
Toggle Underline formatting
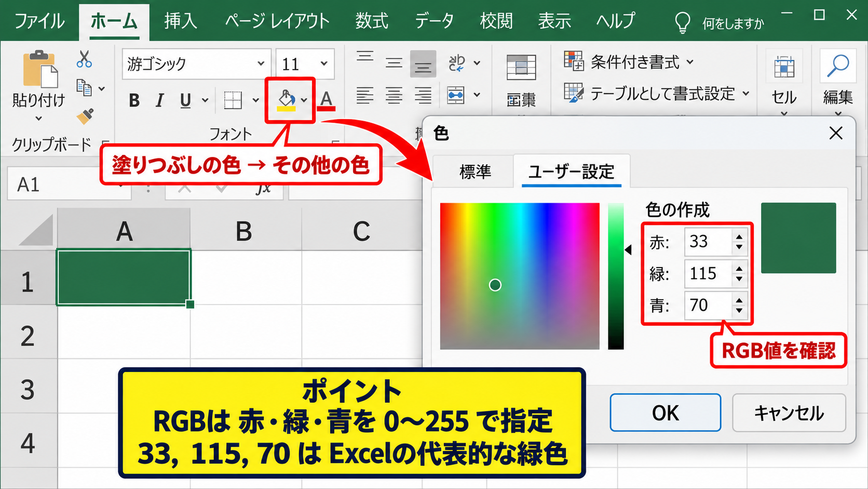185,100
